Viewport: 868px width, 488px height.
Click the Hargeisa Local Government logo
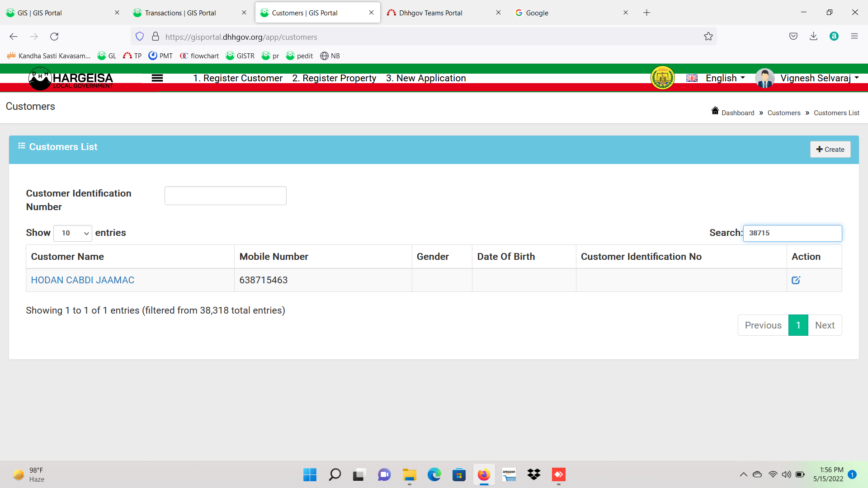71,79
